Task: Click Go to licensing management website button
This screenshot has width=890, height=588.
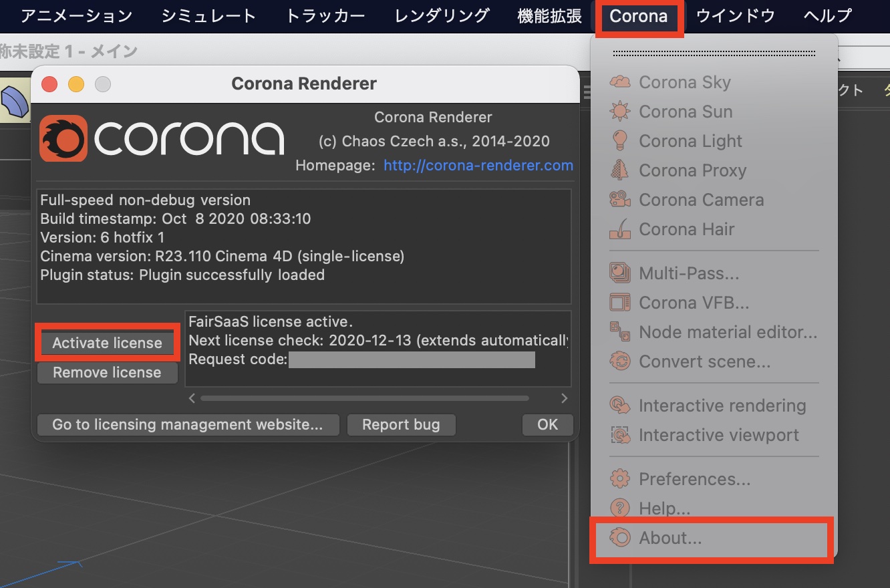Action: (188, 425)
